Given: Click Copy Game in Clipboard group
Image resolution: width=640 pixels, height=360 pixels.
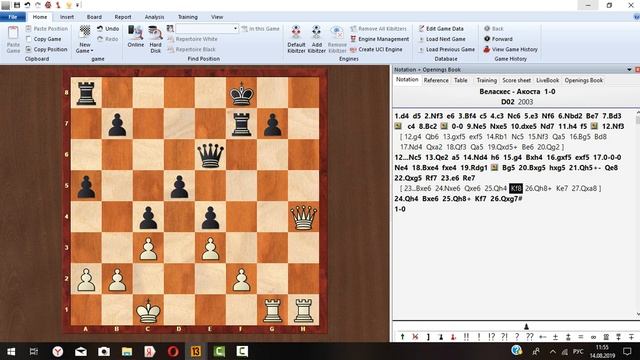Looking at the screenshot, I should click(43, 39).
